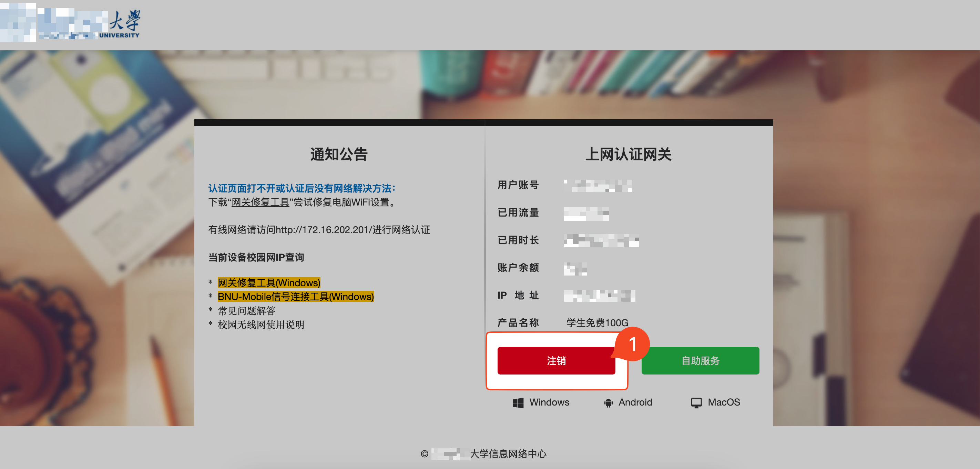
Task: Download 网关修复工具(Windows) highlighted link
Action: tap(268, 283)
